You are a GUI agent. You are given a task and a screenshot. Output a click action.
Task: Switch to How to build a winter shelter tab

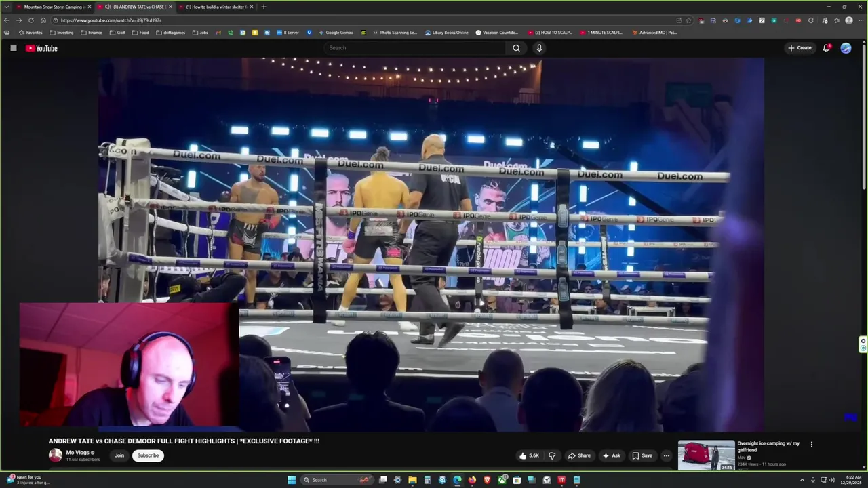click(216, 7)
